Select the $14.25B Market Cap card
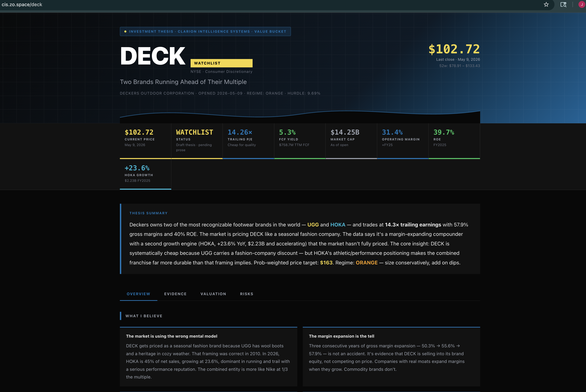 point(351,141)
